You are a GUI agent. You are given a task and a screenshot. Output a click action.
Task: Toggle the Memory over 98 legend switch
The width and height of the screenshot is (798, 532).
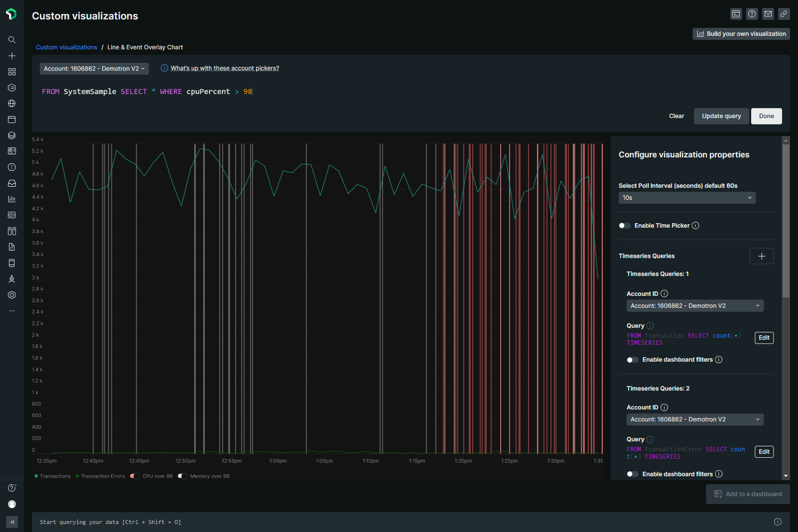(182, 476)
